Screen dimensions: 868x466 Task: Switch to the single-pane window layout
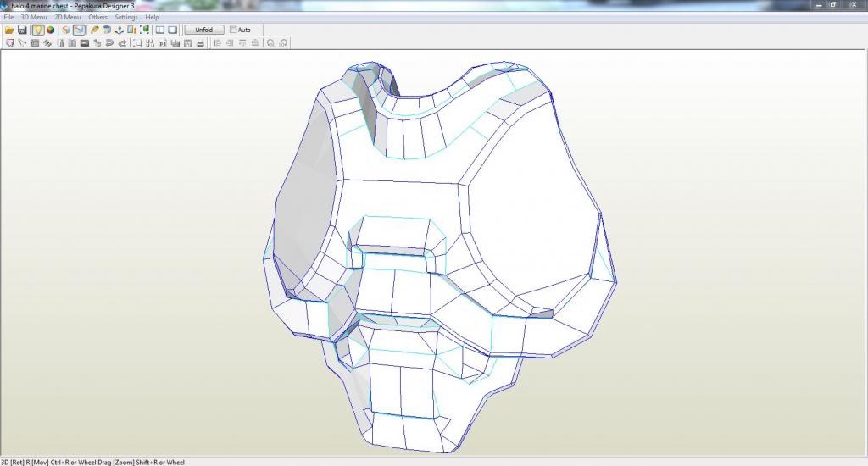tap(173, 30)
